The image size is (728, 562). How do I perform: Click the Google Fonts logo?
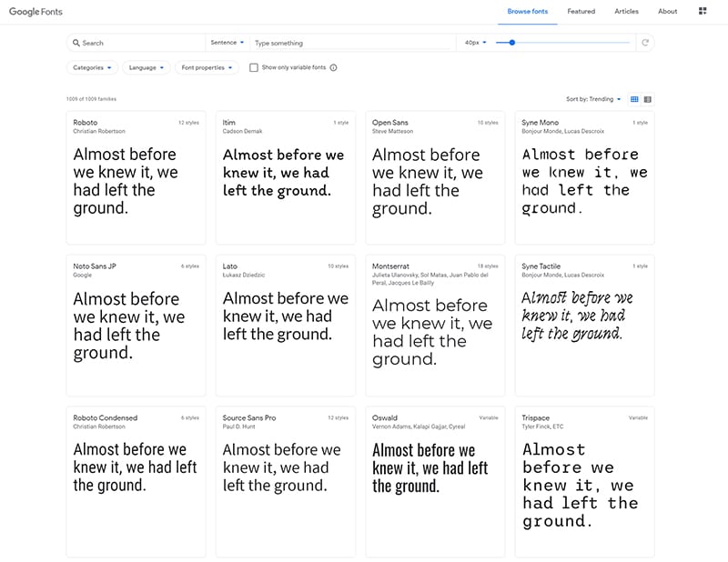[35, 12]
